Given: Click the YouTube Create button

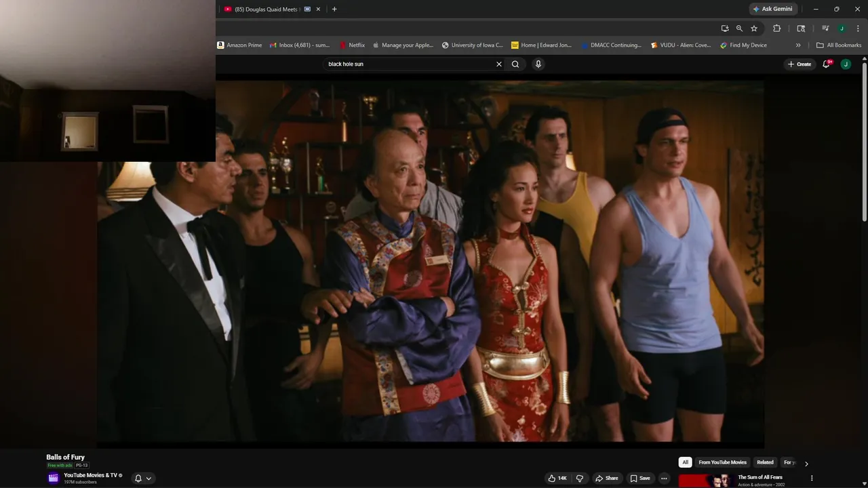Looking at the screenshot, I should point(800,64).
